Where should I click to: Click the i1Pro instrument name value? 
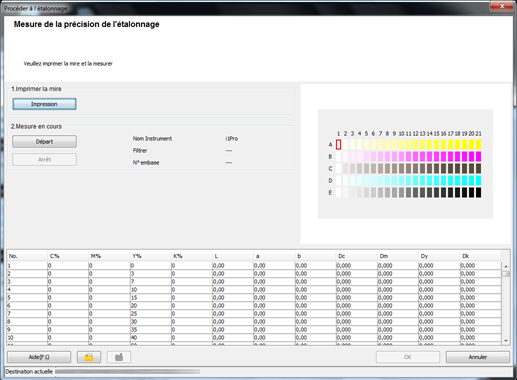pos(232,138)
